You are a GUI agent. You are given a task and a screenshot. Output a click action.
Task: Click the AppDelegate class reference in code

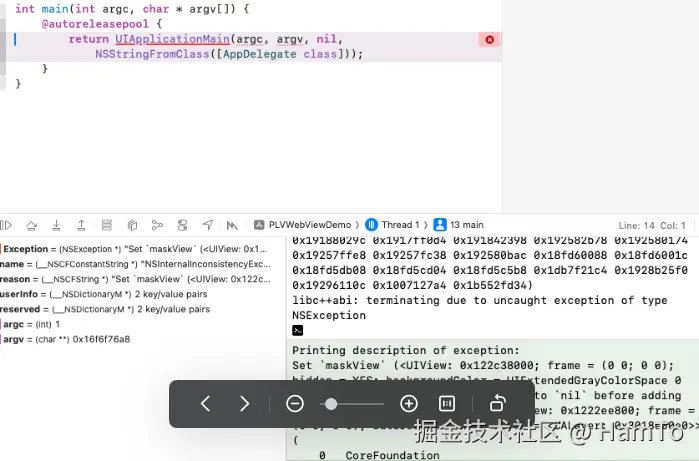coord(259,54)
